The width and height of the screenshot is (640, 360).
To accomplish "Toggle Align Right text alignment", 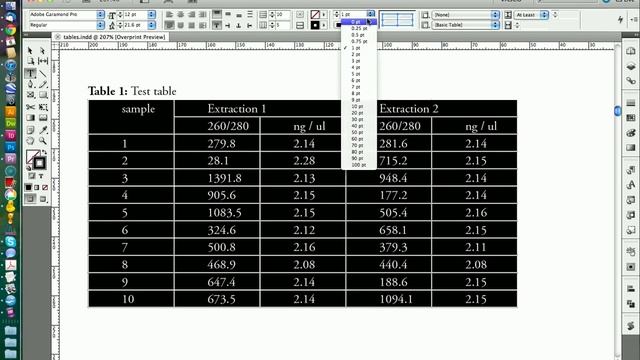I will click(x=191, y=15).
